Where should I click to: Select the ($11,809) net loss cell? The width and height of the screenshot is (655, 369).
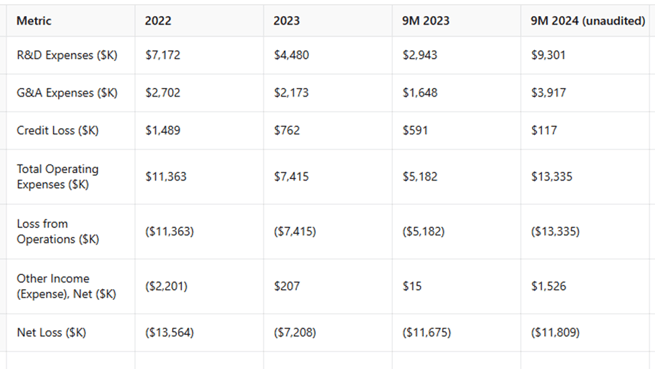tap(555, 332)
